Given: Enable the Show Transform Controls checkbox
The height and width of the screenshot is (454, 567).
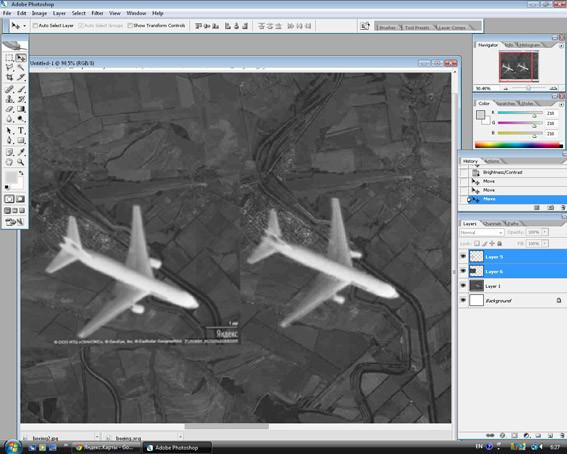Looking at the screenshot, I should [x=130, y=26].
